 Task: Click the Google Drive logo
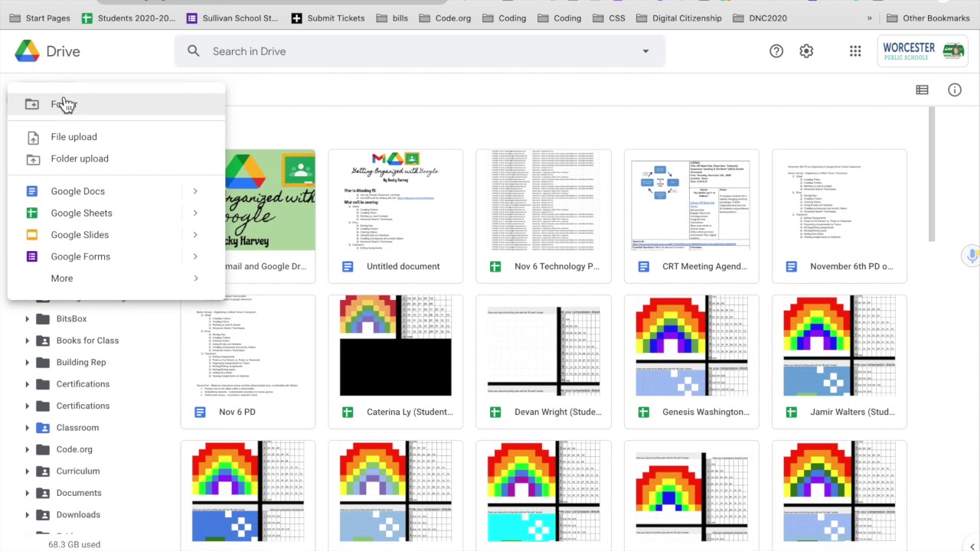(27, 51)
